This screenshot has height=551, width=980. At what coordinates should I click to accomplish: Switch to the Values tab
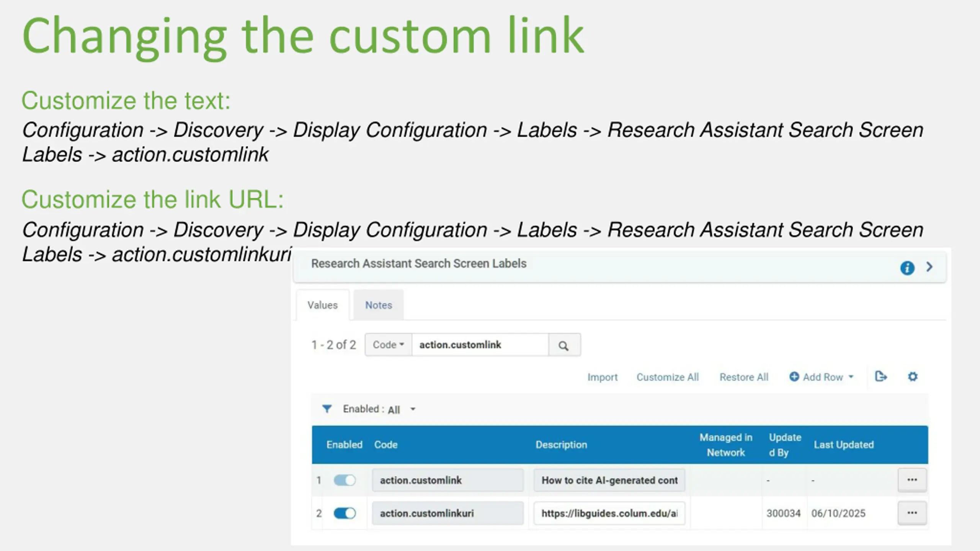click(322, 305)
